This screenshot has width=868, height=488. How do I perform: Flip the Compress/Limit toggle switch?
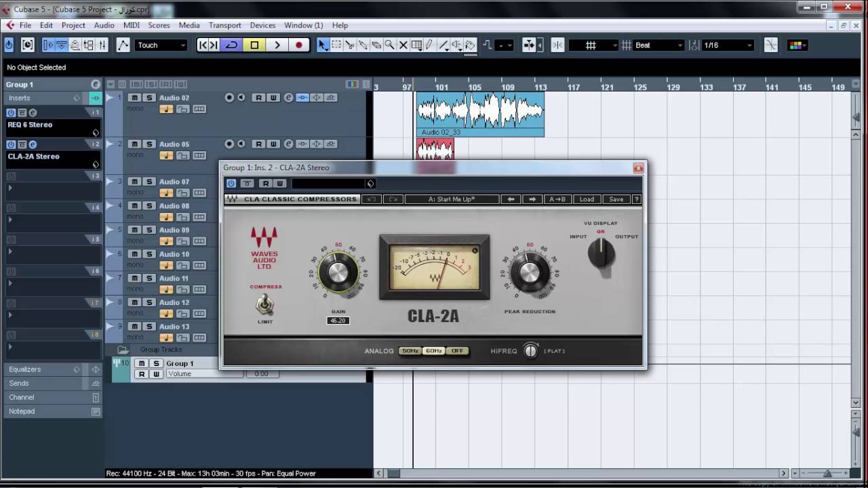point(265,304)
